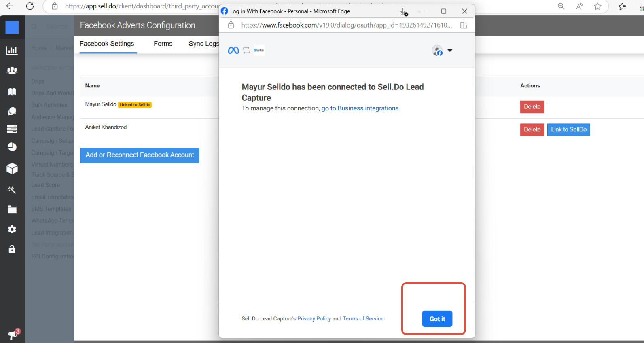Open the Privacy Policy link
This screenshot has height=343, width=644.
coord(314,319)
